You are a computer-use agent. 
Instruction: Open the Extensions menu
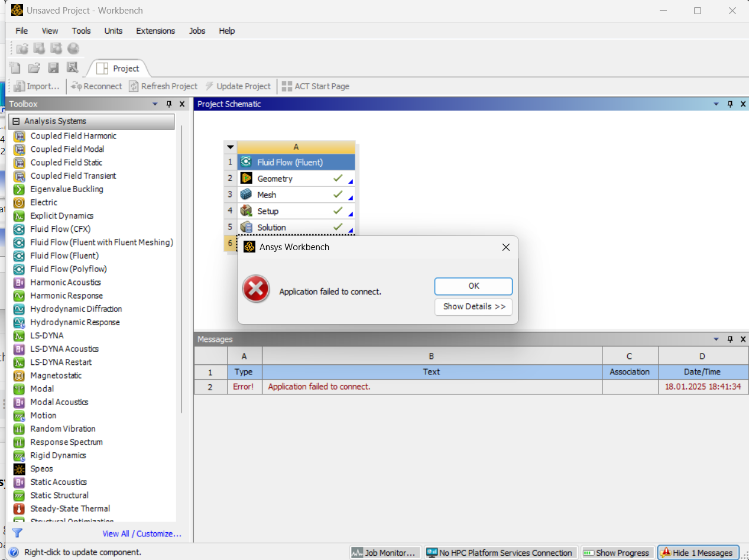tap(155, 31)
